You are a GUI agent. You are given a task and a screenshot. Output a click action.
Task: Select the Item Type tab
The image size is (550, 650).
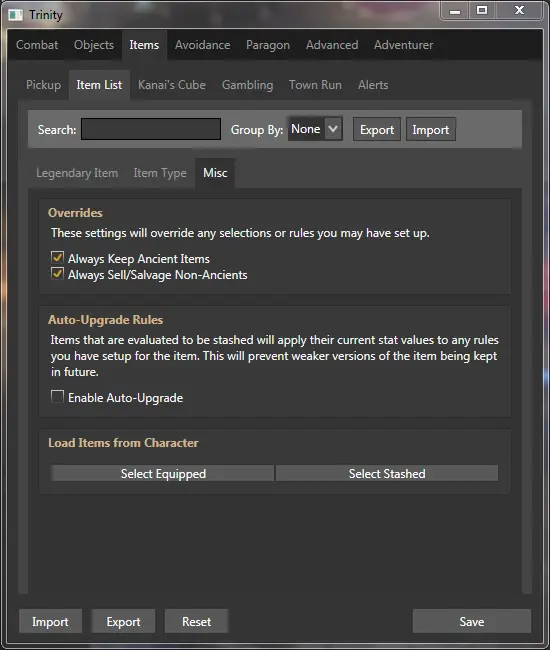click(x=160, y=173)
